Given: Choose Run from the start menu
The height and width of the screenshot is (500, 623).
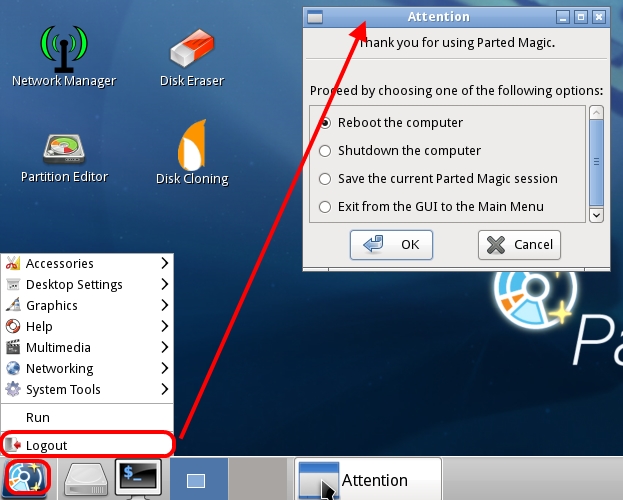Looking at the screenshot, I should [87, 417].
